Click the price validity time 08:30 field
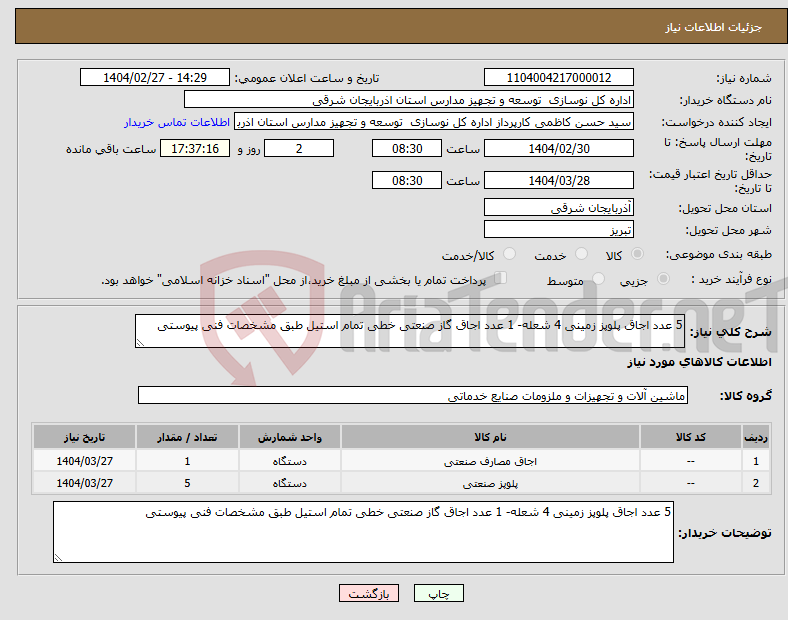Screen dimensions: 788x620 (x=407, y=180)
